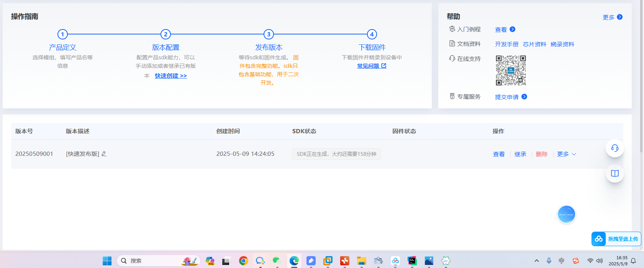Open WeChat from the taskbar
Screen dimensions: 644x268
tap(277, 261)
